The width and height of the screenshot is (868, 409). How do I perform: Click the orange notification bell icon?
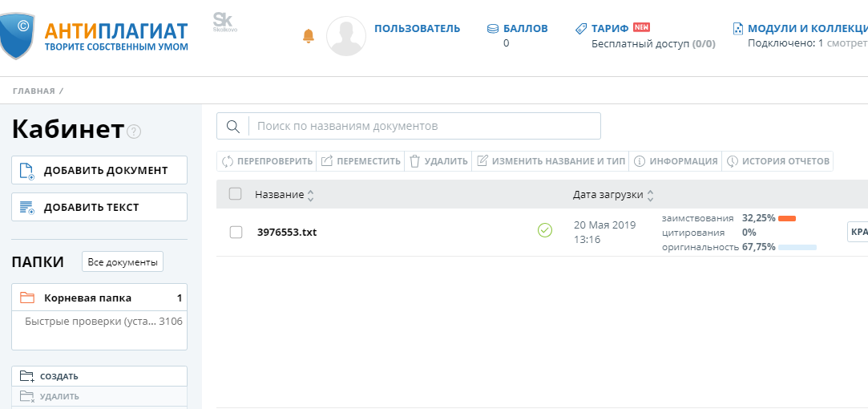click(x=309, y=36)
